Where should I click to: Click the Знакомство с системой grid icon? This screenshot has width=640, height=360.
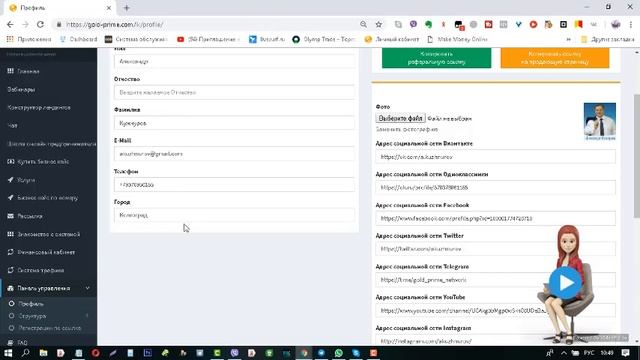coord(11,234)
